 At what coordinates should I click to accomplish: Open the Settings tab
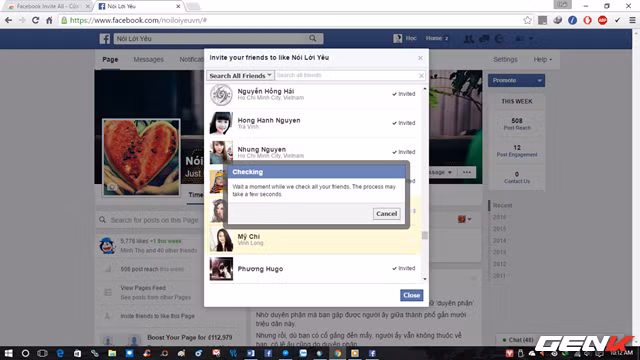[x=505, y=60]
